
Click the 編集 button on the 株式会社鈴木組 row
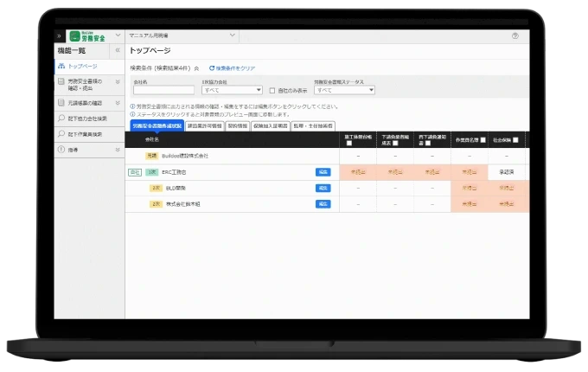point(323,204)
